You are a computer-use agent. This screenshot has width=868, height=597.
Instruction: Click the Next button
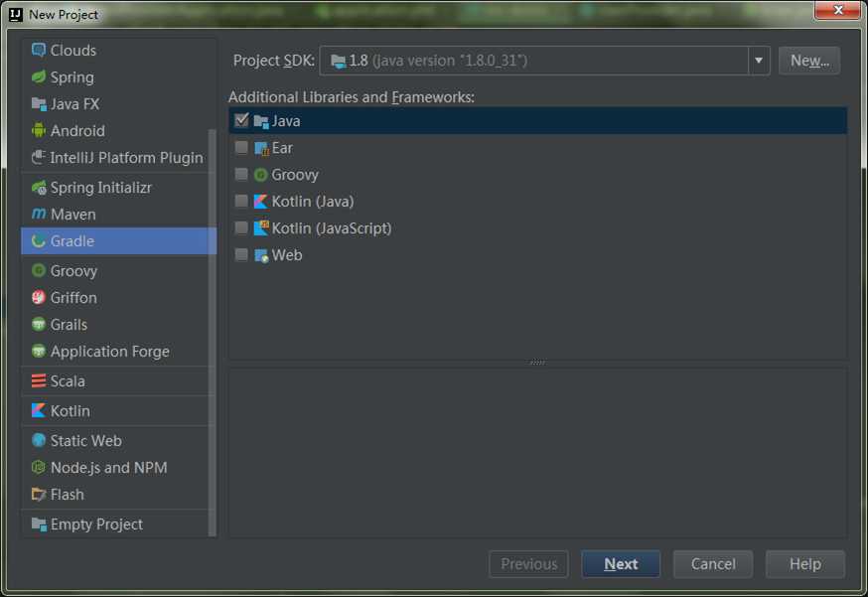[x=621, y=564]
